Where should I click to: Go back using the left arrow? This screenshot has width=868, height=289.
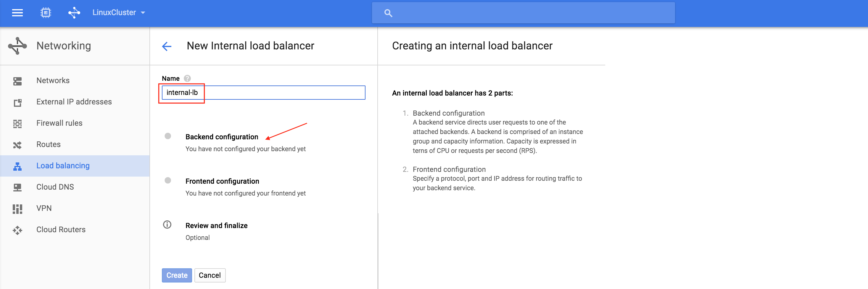click(x=167, y=46)
